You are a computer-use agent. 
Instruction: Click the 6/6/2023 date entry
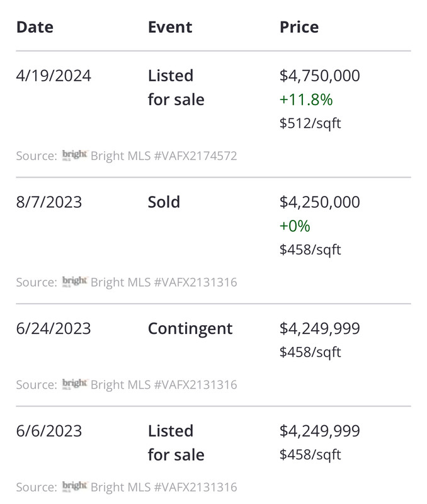[49, 431]
